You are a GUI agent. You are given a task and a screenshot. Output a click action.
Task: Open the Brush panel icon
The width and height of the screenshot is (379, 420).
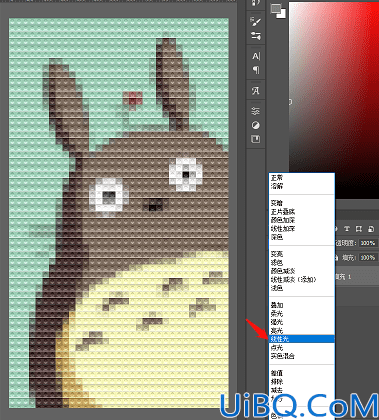point(256,21)
